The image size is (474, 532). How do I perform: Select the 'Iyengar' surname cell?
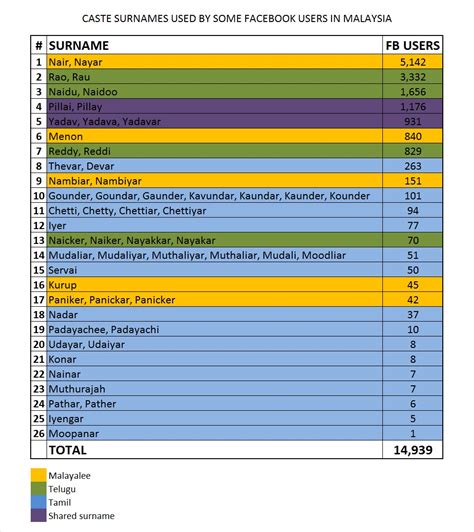coord(214,419)
